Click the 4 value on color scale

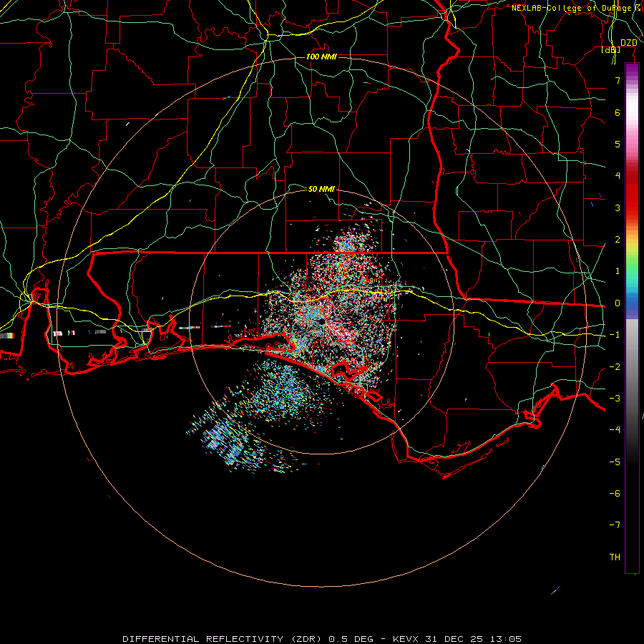618,176
